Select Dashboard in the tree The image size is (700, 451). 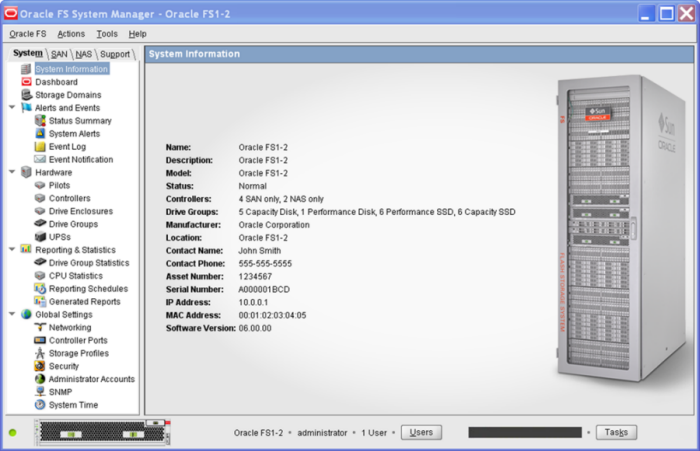(56, 82)
